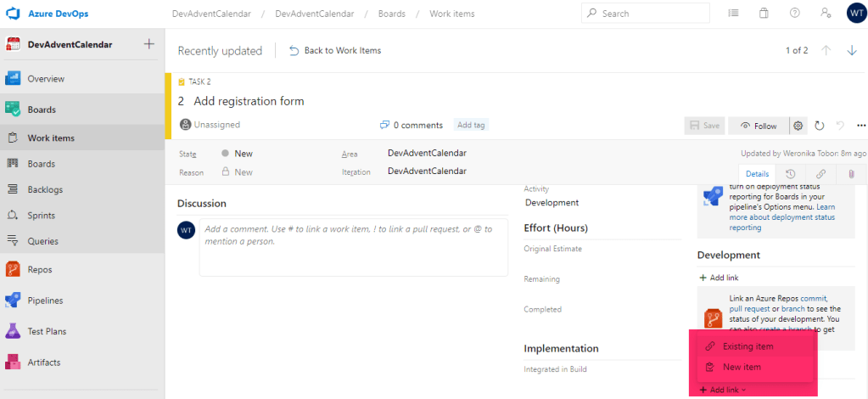This screenshot has width=868, height=399.
Task: Click the help question mark icon
Action: [x=794, y=14]
